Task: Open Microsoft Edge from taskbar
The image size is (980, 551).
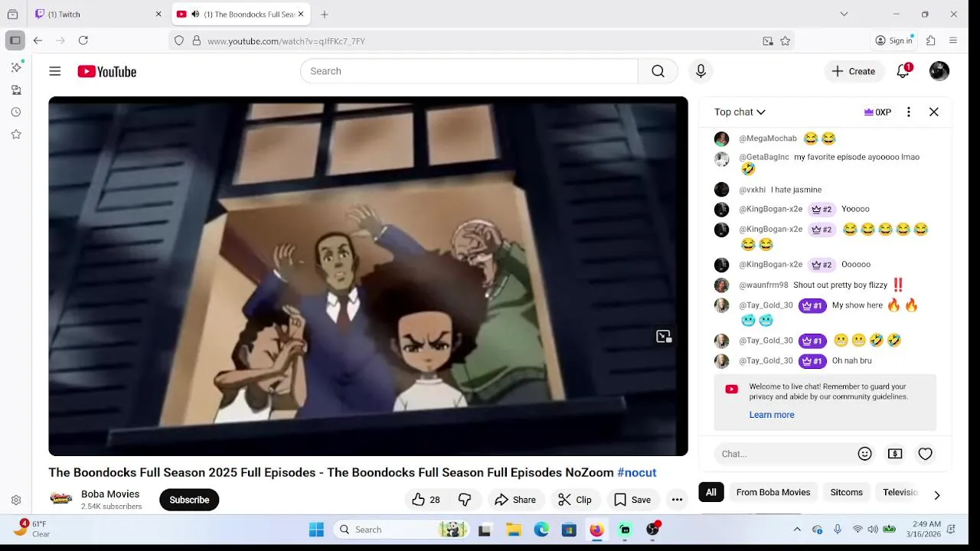Action: pos(541,530)
